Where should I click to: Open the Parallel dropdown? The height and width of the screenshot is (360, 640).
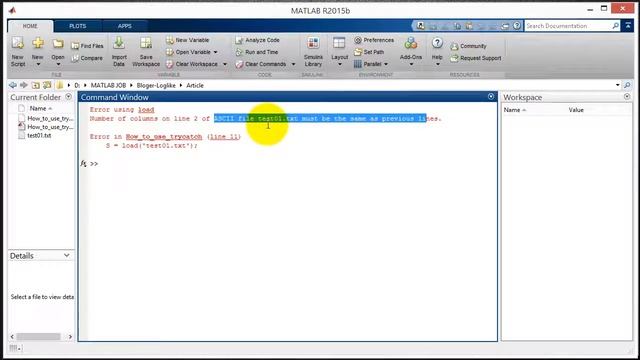(x=371, y=64)
